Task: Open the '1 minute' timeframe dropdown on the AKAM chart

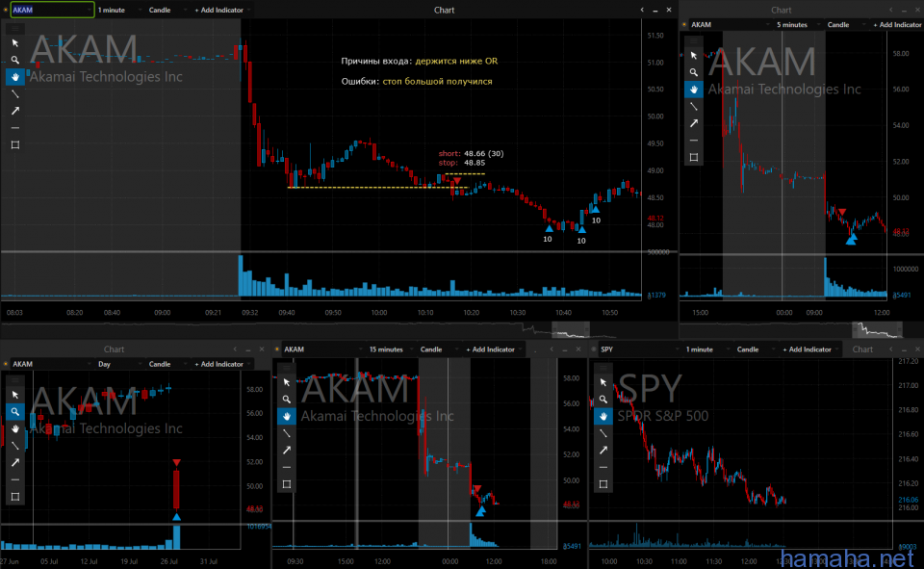Action: coord(118,10)
